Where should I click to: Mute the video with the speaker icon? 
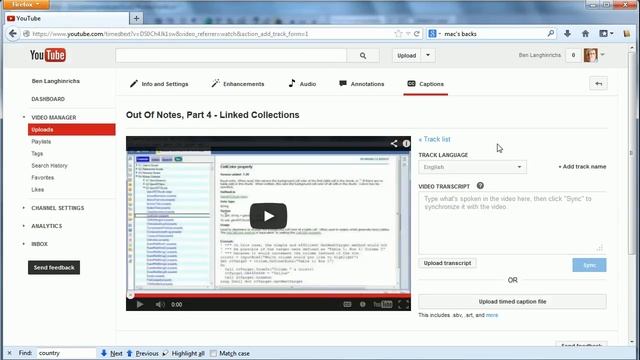pyautogui.click(x=160, y=304)
